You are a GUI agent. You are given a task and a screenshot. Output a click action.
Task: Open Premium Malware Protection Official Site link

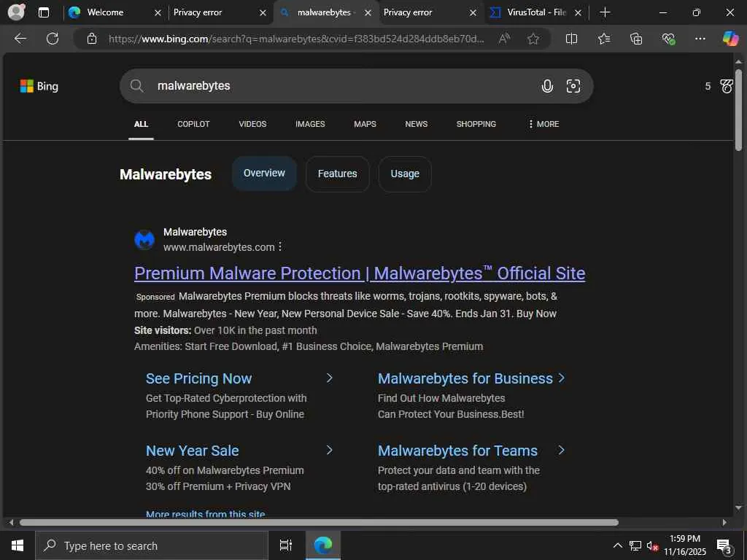click(360, 273)
